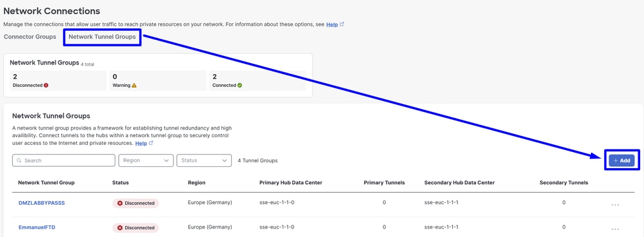Click the Add button
644x237 pixels.
(x=621, y=161)
